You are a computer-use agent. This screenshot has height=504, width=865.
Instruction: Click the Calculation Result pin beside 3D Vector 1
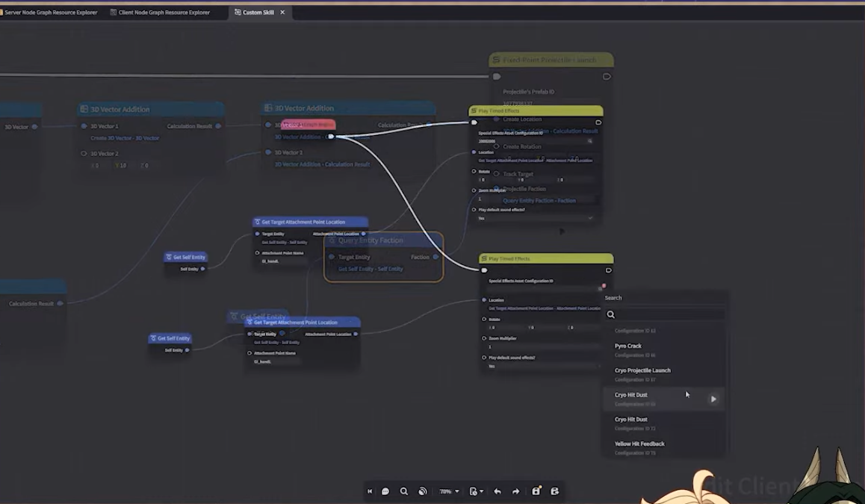click(x=218, y=126)
